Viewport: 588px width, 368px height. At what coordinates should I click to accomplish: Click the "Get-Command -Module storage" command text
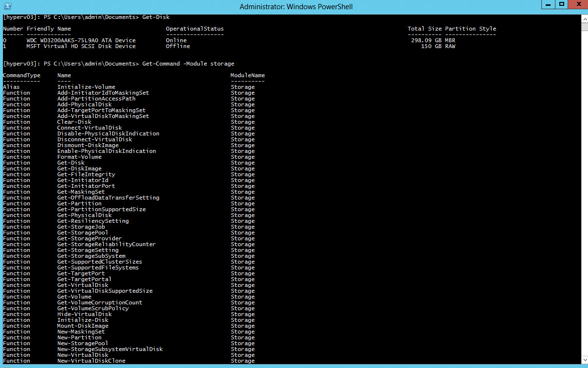188,64
